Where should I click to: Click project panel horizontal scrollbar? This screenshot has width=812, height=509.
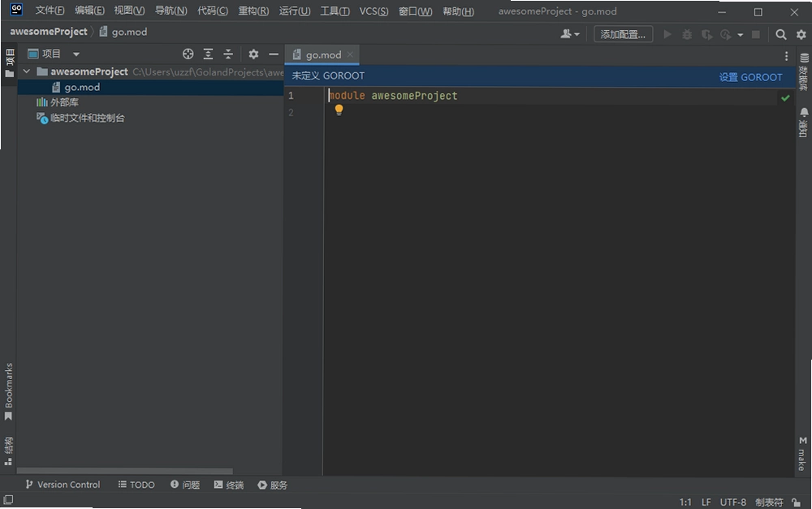tap(125, 471)
